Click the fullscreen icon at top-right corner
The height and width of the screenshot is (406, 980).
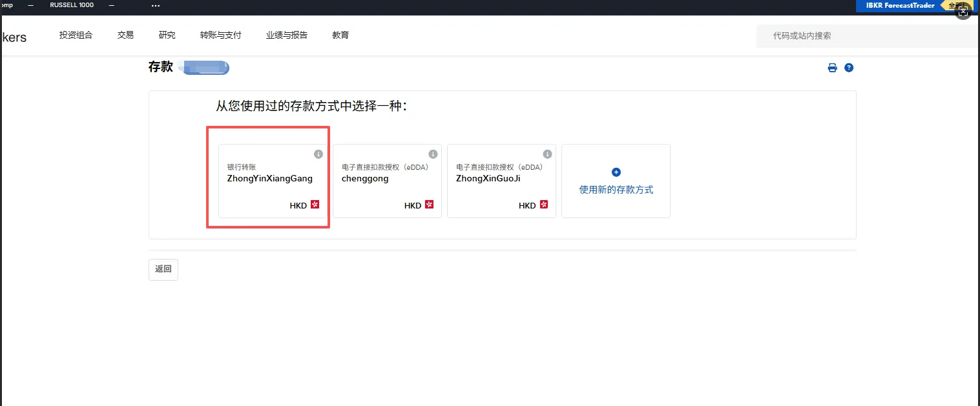pos(963,12)
